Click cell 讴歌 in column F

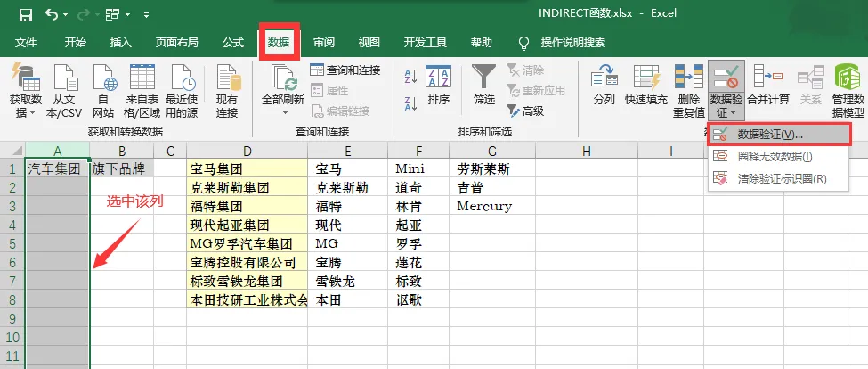coord(418,299)
